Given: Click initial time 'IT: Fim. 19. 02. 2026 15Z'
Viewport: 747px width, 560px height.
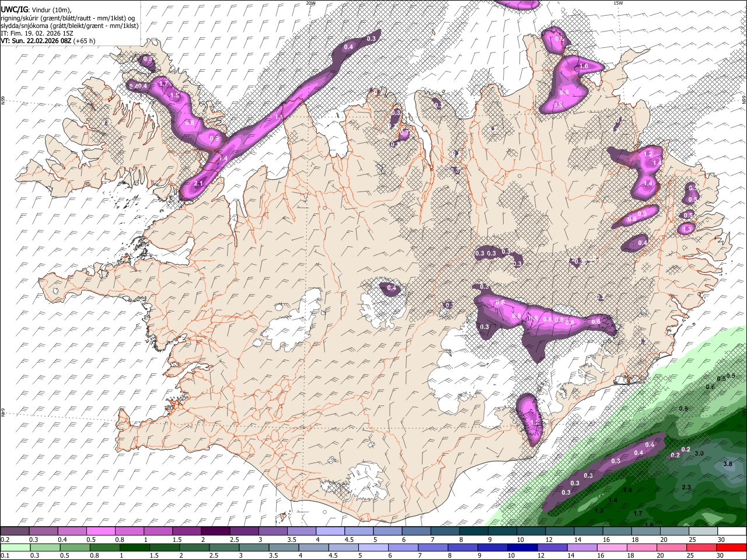Looking at the screenshot, I should tap(37, 33).
